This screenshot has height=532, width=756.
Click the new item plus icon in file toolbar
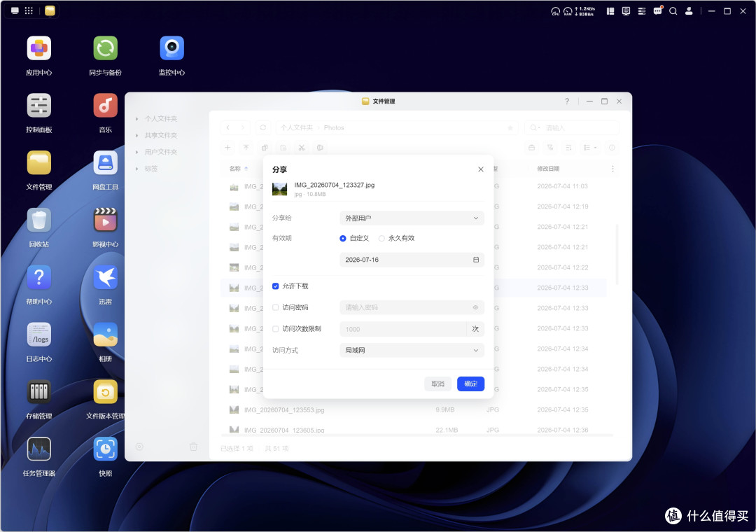click(227, 148)
